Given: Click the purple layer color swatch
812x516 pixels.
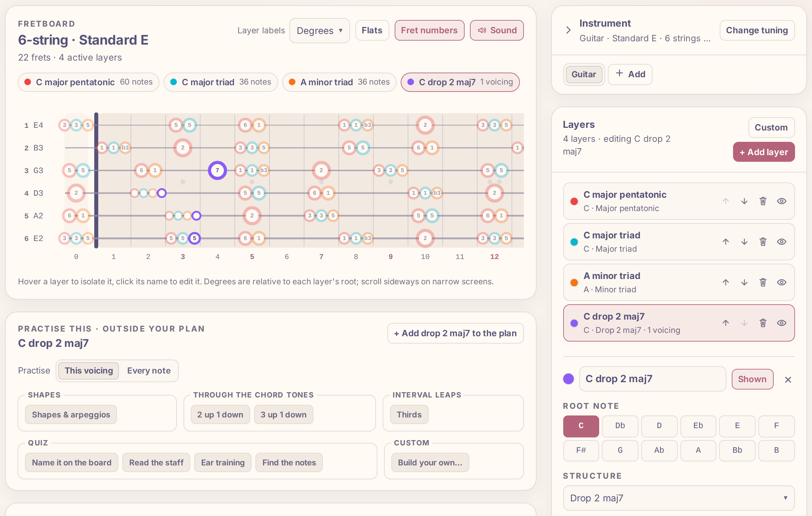Looking at the screenshot, I should tap(569, 379).
